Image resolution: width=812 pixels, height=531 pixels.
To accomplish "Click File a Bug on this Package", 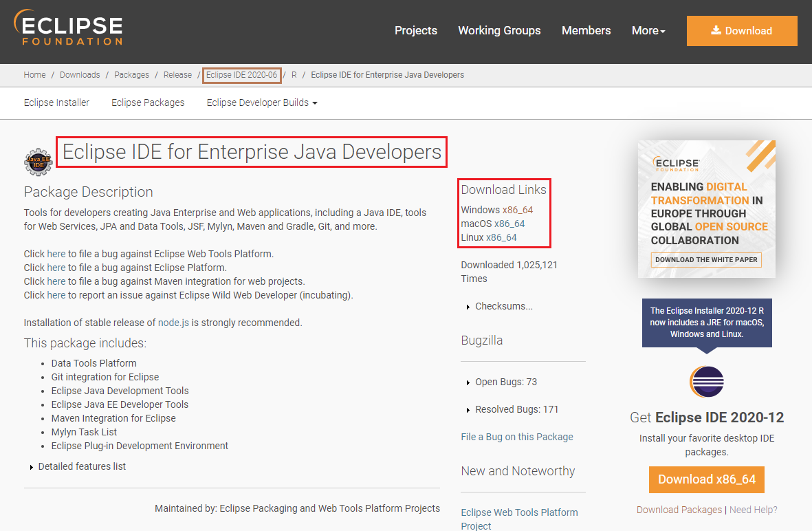I will [516, 437].
